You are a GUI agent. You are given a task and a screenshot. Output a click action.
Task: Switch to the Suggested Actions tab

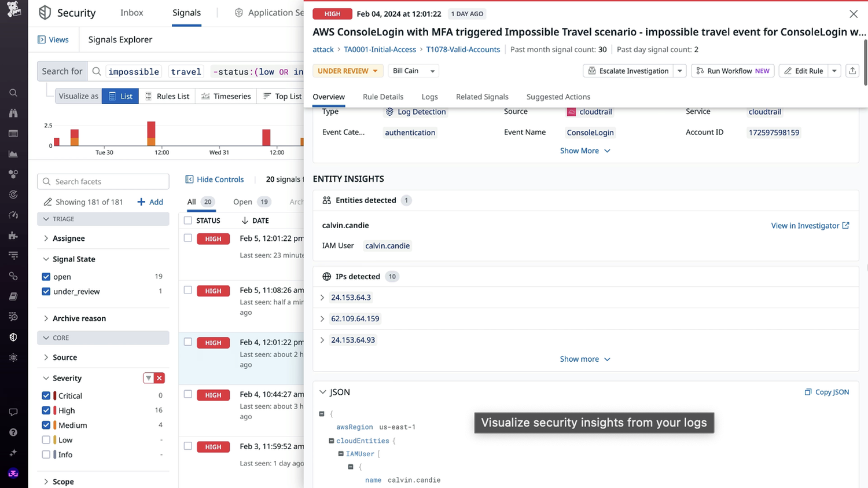[558, 97]
